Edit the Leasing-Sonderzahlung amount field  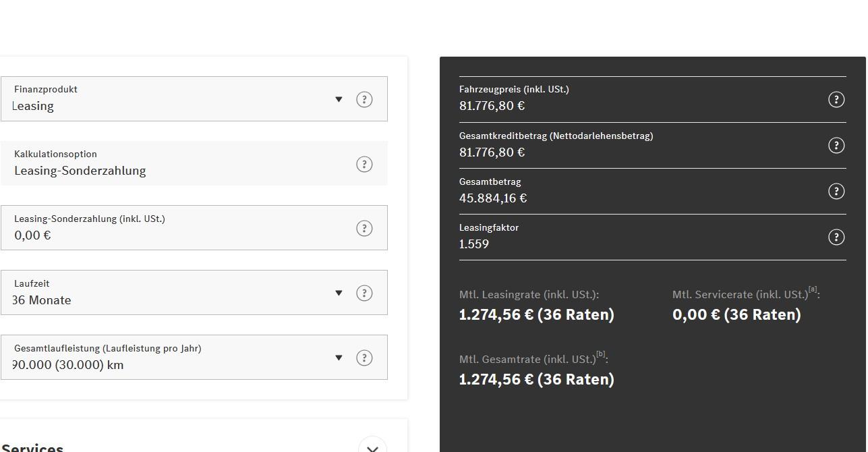[194, 227]
